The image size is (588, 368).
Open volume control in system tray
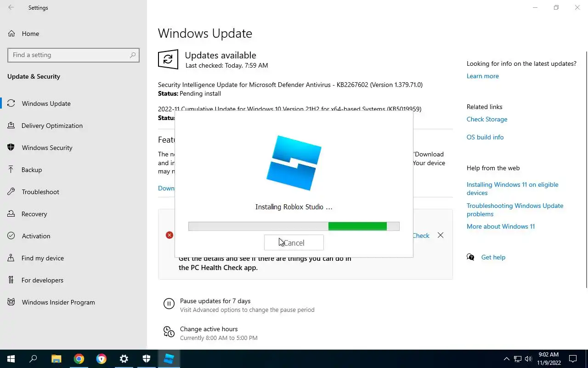[528, 359]
